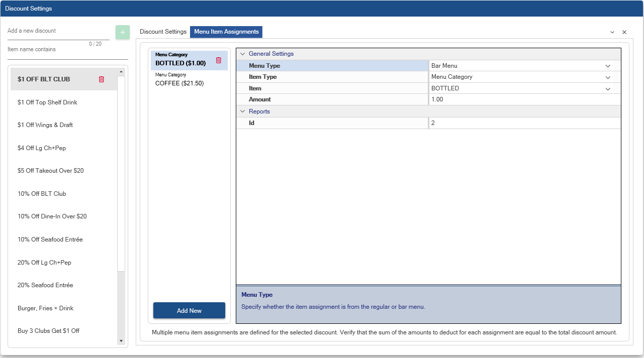
Task: Open the Menu Type dropdown
Action: (607, 66)
